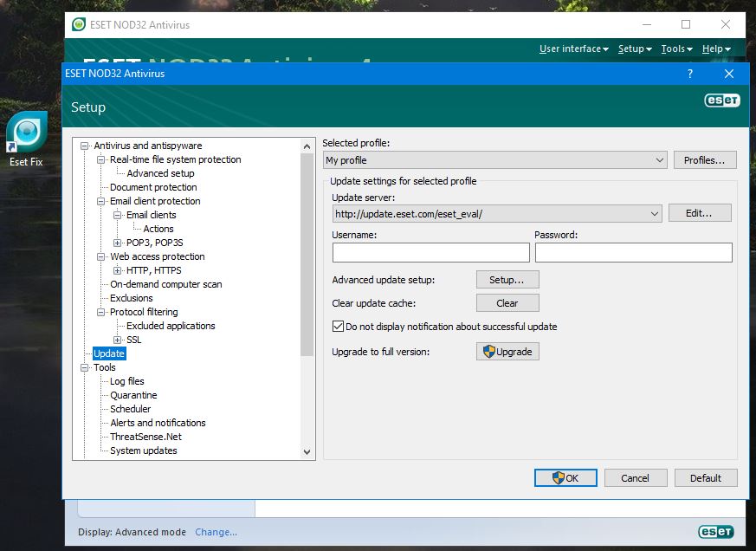
Task: Close the Setup dialog window
Action: pyautogui.click(x=729, y=74)
